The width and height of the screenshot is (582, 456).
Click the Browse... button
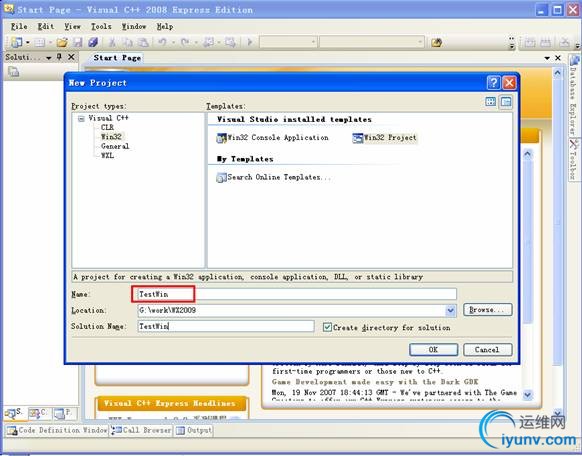[487, 310]
